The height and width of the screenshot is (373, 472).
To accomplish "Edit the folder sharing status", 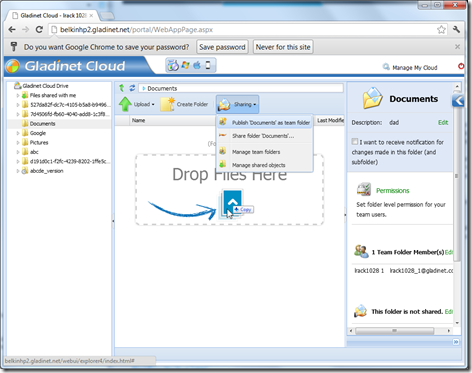I will (x=449, y=311).
